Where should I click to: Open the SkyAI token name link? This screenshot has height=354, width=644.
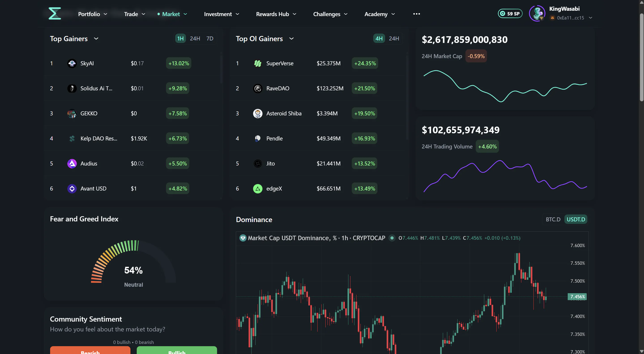pos(87,63)
